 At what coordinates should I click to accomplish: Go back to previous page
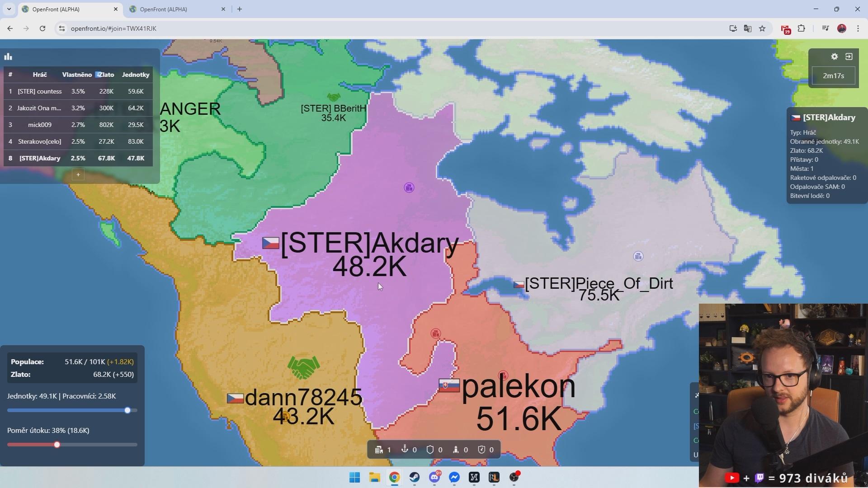tap(10, 28)
